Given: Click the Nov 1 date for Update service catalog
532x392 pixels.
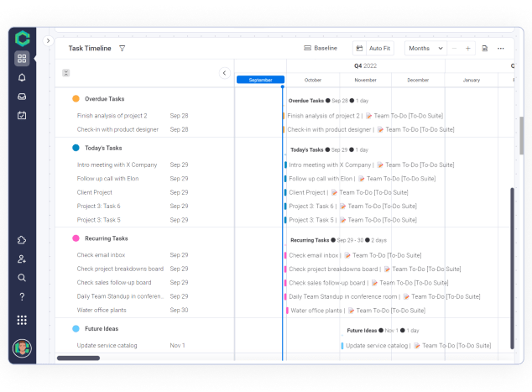Looking at the screenshot, I should [x=177, y=346].
